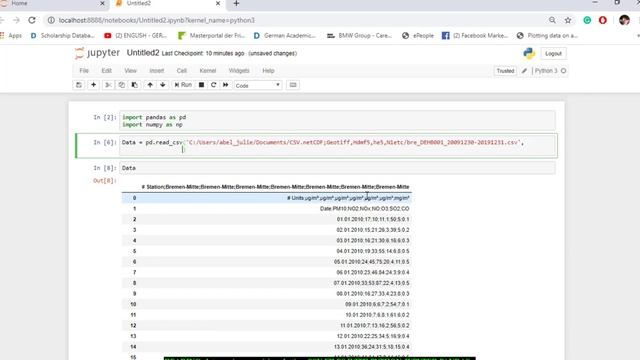This screenshot has height=360, width=640.
Task: Click the Python logo icon
Action: tap(529, 53)
